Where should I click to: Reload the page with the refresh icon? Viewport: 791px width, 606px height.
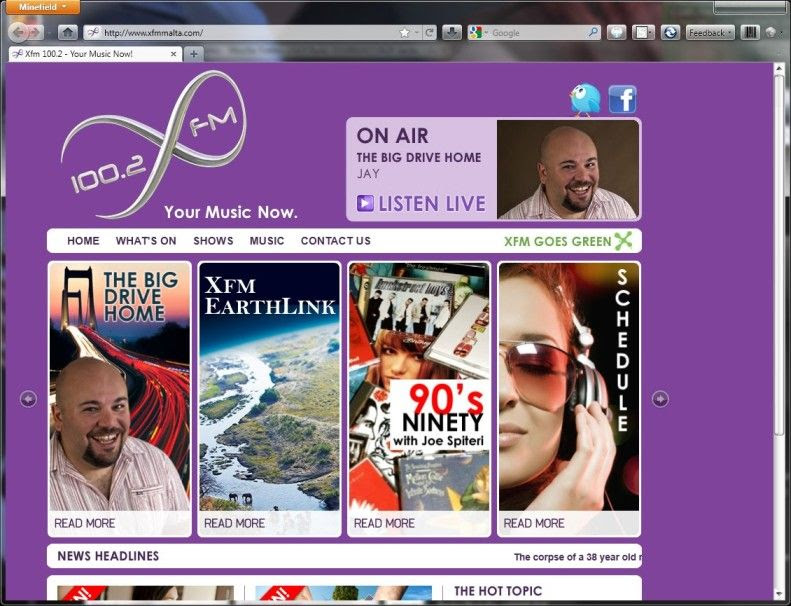click(x=429, y=33)
